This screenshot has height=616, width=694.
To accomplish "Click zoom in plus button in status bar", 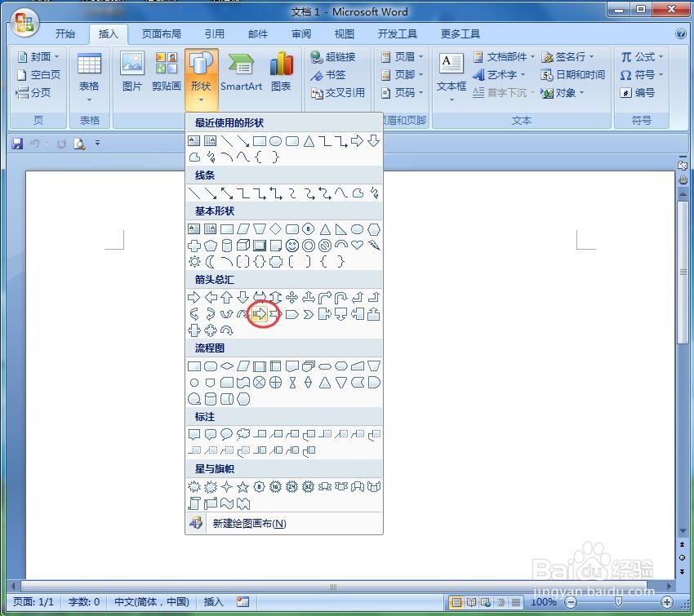I will click(x=666, y=602).
